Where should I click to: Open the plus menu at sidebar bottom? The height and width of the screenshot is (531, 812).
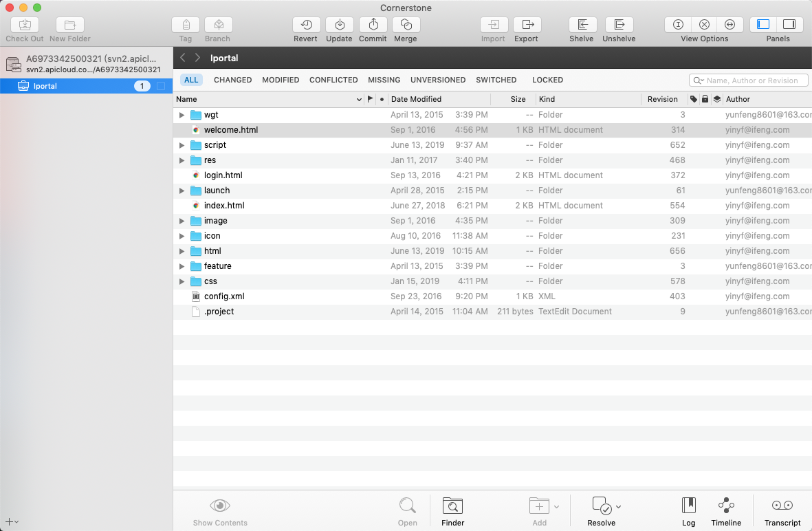tap(12, 521)
